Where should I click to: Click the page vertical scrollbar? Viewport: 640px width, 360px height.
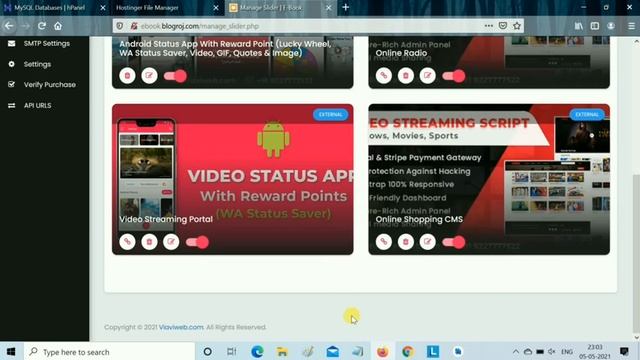(636, 253)
